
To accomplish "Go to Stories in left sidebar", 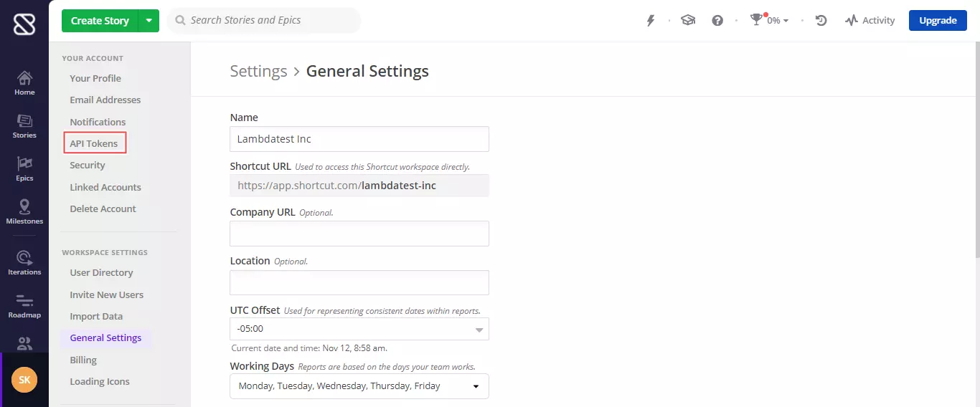I will tap(24, 126).
